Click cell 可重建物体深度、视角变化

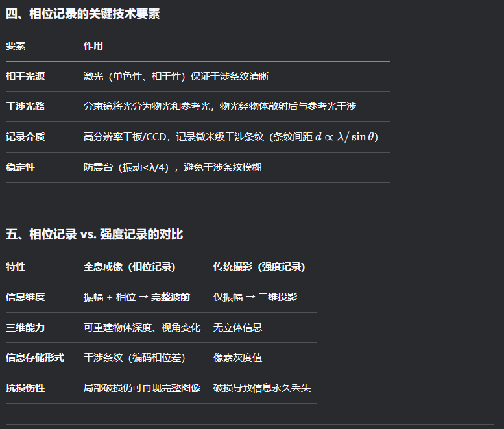142,328
